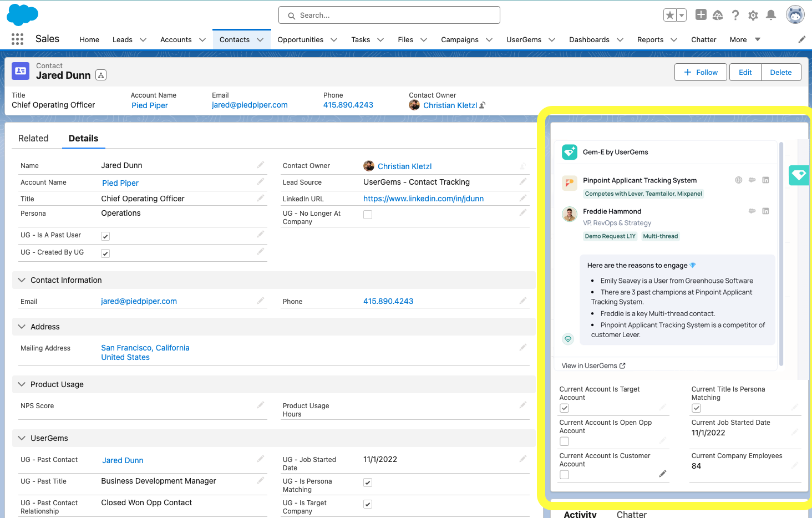Click the teal UserGems side tab icon

(799, 175)
